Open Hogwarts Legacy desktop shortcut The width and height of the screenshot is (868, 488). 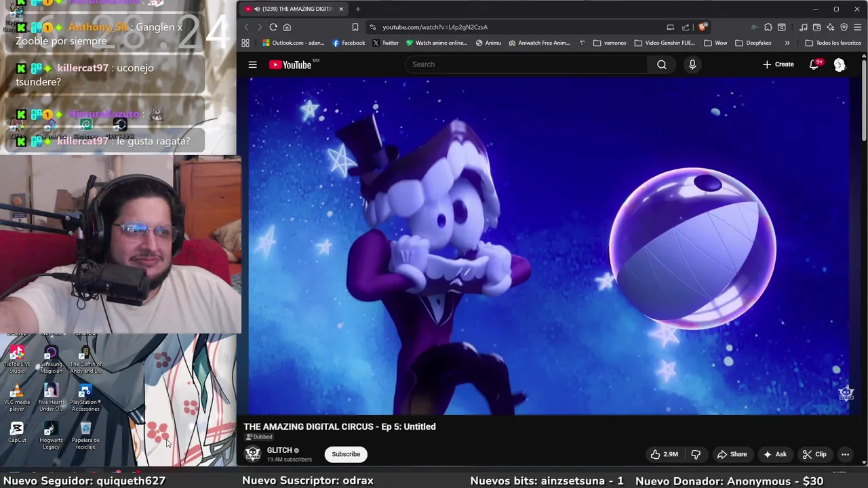tap(51, 435)
